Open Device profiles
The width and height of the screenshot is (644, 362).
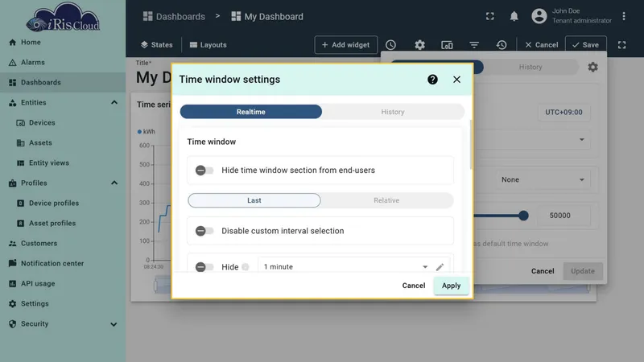pyautogui.click(x=63, y=204)
